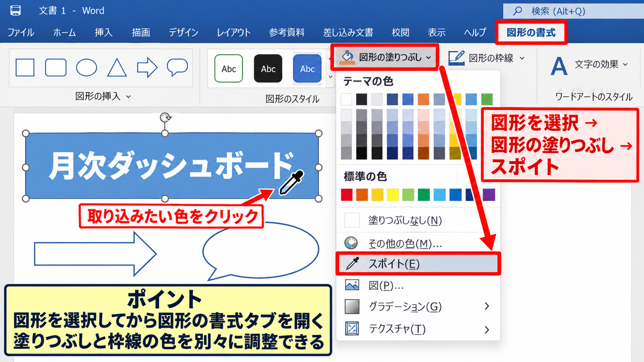Click the save icon in title bar
The image size is (644, 362).
click(x=15, y=10)
